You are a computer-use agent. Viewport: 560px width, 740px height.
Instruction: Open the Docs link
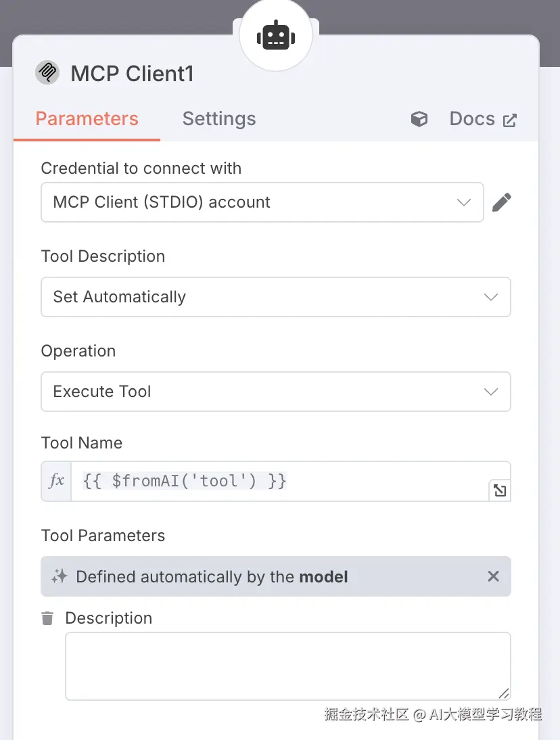click(472, 119)
